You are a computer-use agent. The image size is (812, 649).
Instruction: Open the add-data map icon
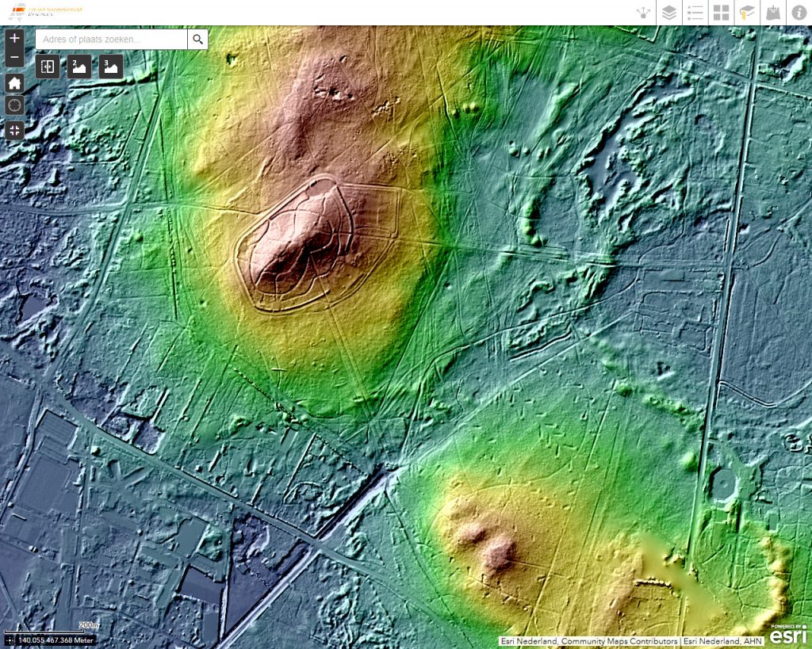tap(773, 13)
